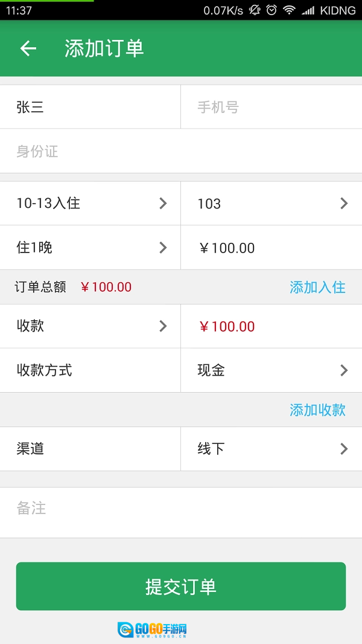This screenshot has width=362, height=644.
Task: Click the 添加入住 link
Action: click(317, 287)
